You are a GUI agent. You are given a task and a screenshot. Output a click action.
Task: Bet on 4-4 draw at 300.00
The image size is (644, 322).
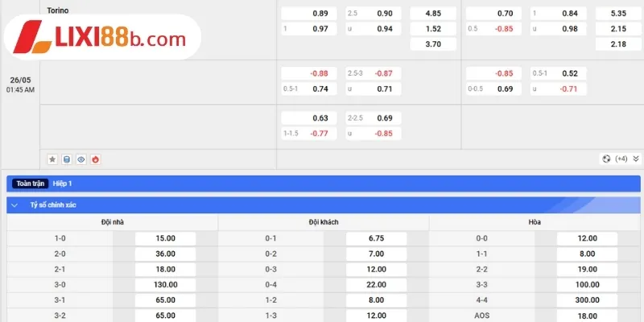(587, 300)
